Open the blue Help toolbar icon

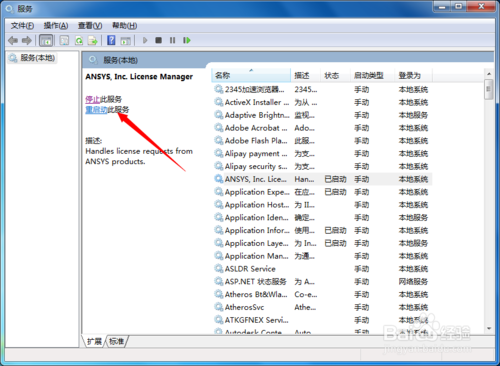pyautogui.click(x=111, y=40)
